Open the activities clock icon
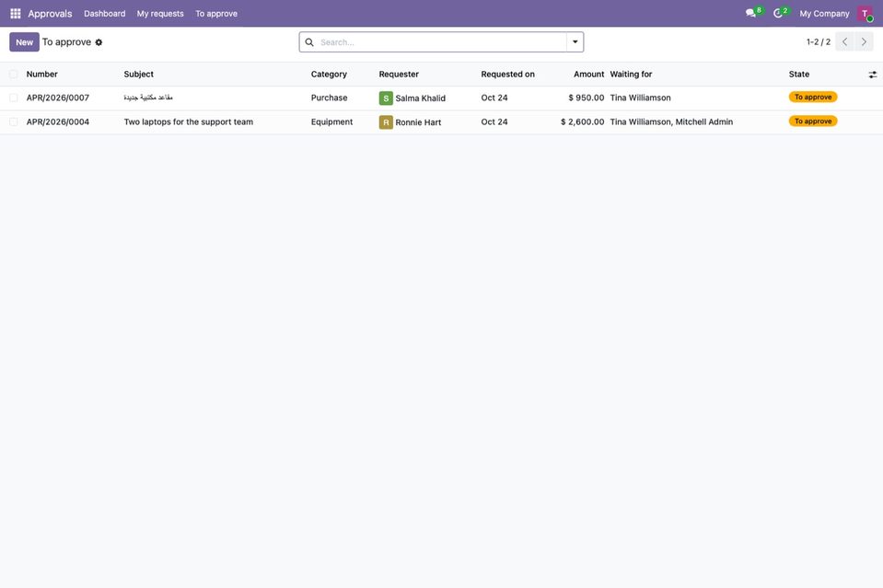883x588 pixels. click(778, 14)
